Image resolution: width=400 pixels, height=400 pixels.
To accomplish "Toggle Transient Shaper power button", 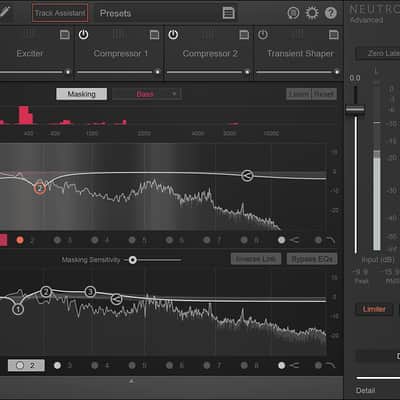I will click(263, 34).
